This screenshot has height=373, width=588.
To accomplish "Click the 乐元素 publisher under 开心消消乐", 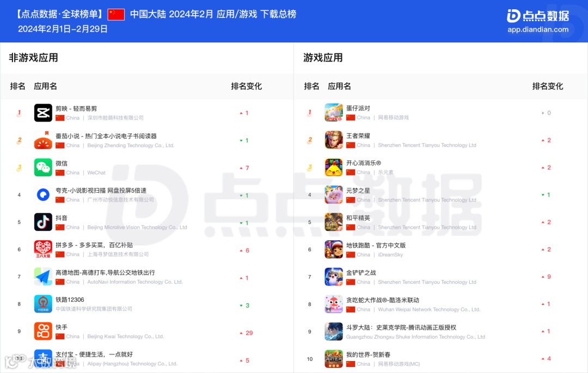I will coord(385,173).
